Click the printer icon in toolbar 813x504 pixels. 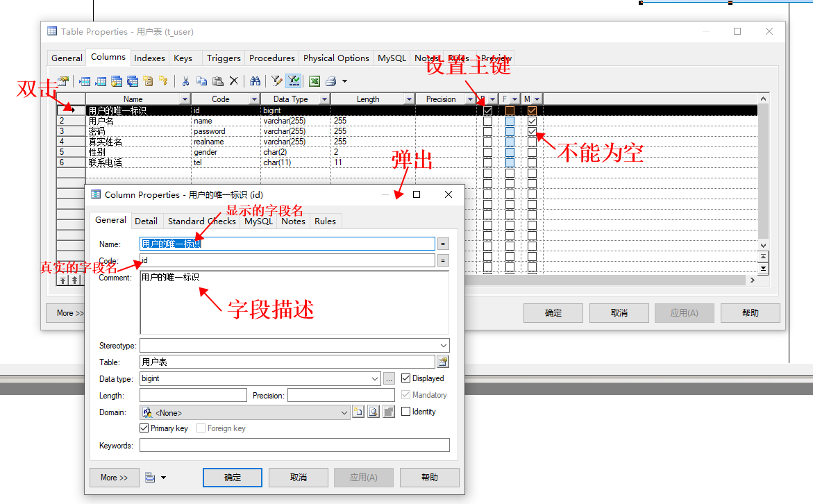pos(331,81)
